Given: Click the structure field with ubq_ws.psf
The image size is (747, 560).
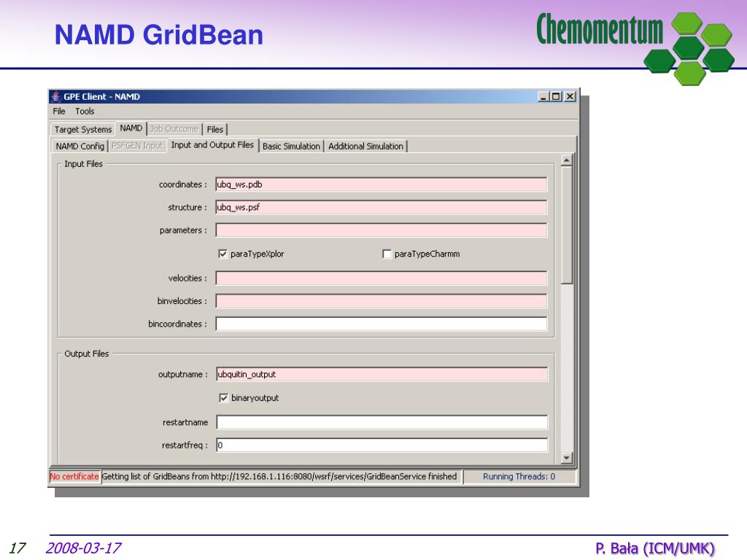Looking at the screenshot, I should (381, 207).
